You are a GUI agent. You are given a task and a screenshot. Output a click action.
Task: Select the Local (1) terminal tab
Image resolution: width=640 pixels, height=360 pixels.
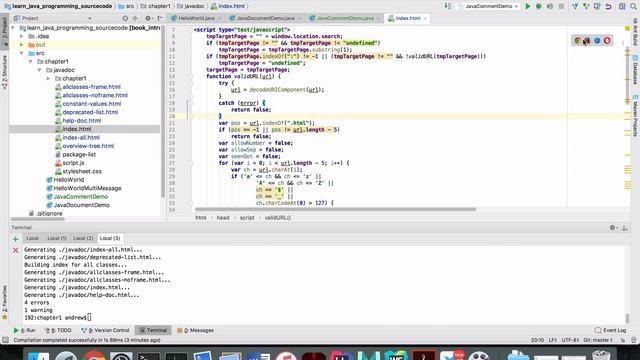[x=57, y=238]
